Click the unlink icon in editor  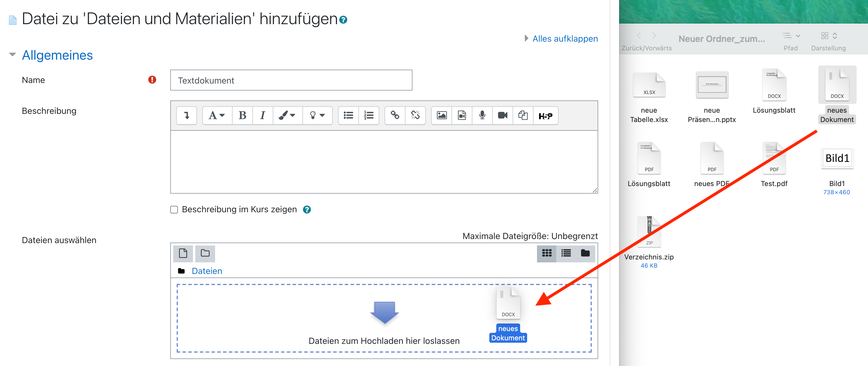415,116
